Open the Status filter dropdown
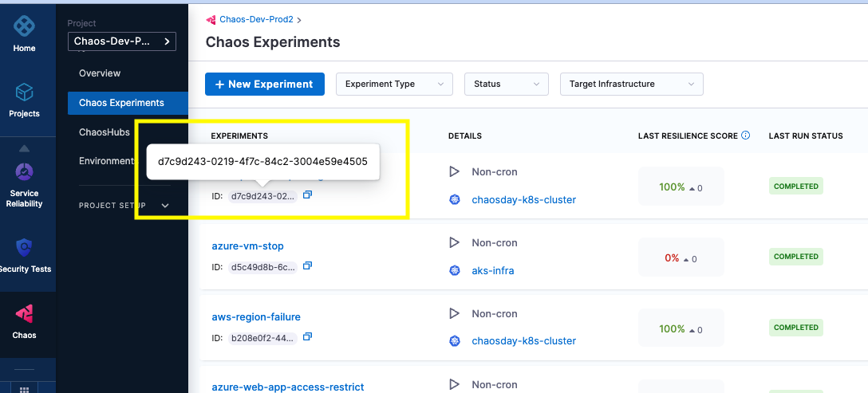868x393 pixels. point(506,84)
